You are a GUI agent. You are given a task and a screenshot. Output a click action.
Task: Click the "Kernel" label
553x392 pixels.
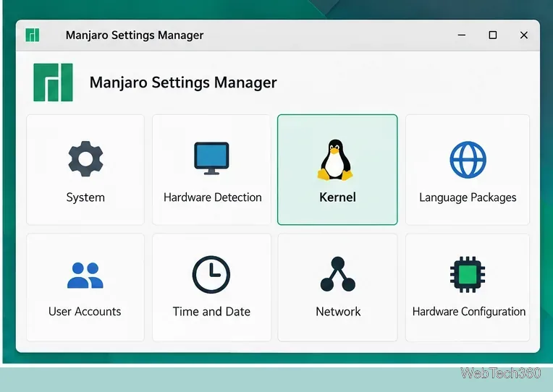(x=337, y=197)
